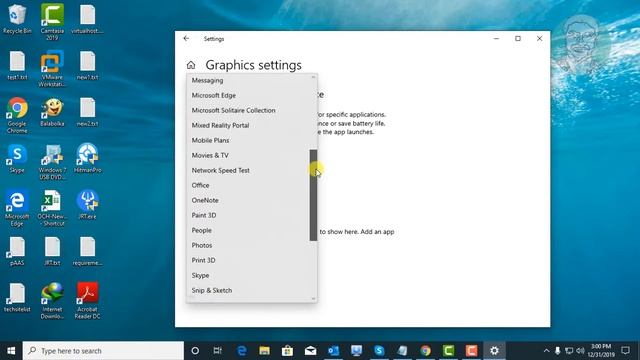The height and width of the screenshot is (360, 640).
Task: Open JRT.txt desktop file
Action: point(52,251)
